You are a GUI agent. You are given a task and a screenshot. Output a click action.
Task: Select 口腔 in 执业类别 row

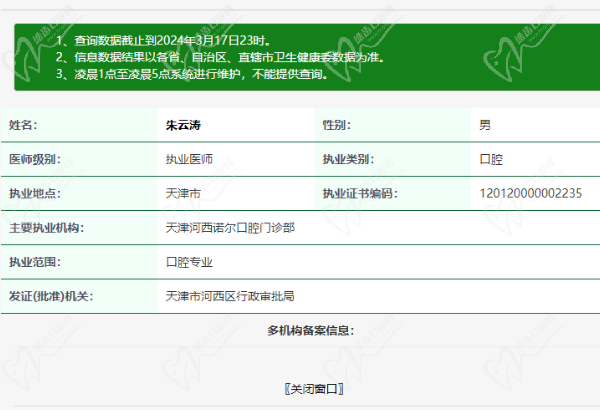(491, 159)
